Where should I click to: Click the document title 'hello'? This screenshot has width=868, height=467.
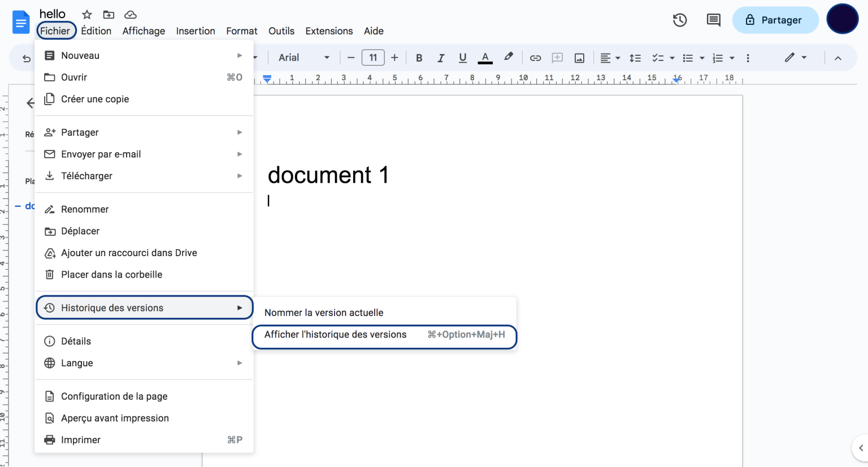click(53, 13)
